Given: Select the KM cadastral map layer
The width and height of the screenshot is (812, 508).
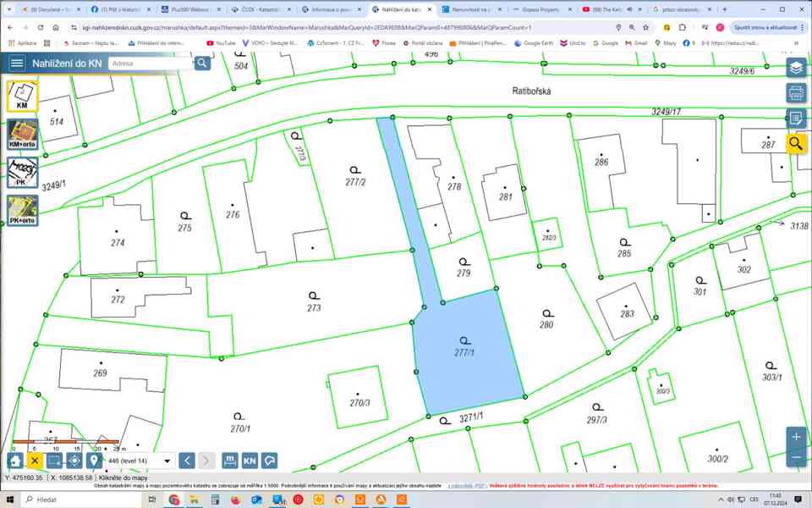Looking at the screenshot, I should coord(22,97).
